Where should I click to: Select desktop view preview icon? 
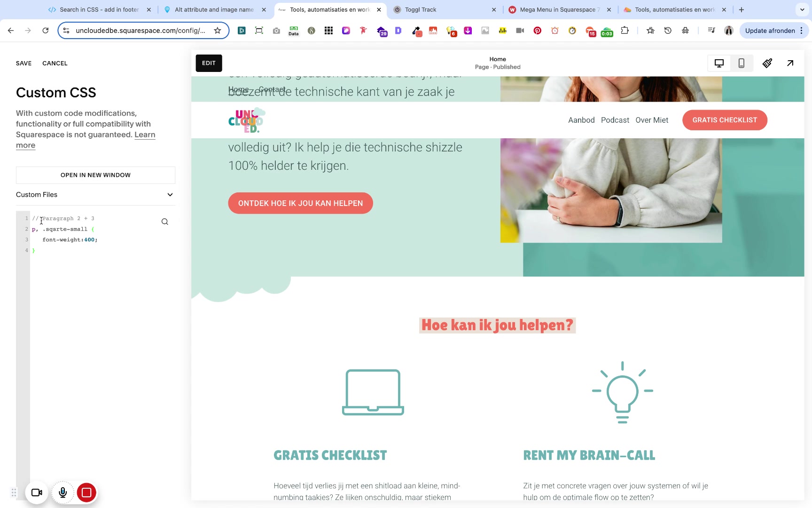[x=719, y=63]
